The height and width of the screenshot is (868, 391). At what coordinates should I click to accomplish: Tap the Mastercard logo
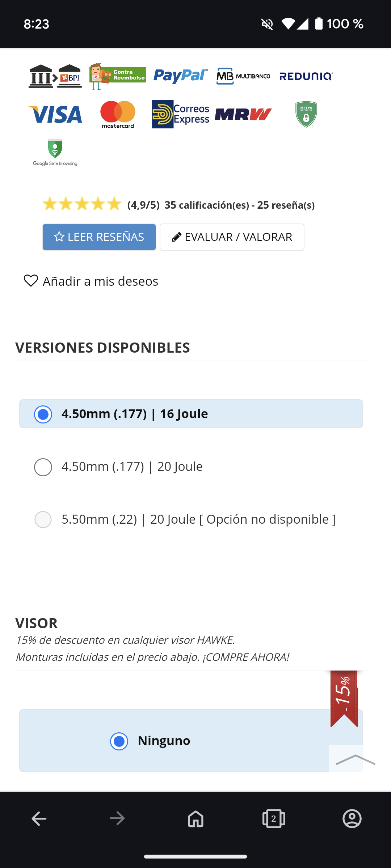point(118,114)
